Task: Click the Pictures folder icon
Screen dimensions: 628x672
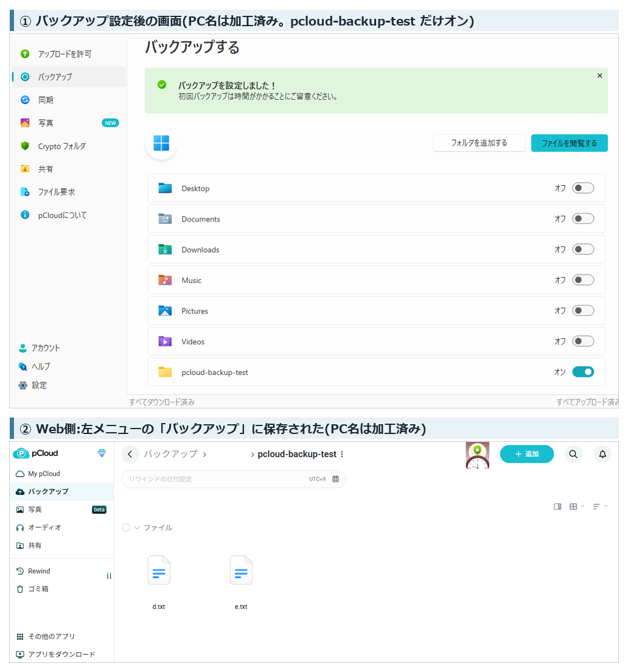Action: (x=165, y=310)
